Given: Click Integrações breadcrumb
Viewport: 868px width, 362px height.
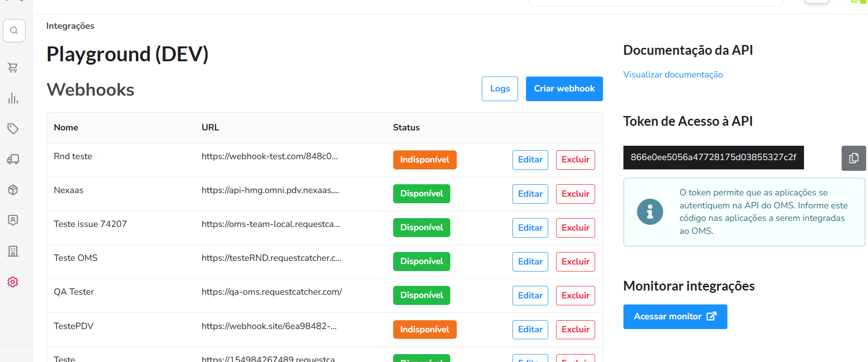Looking at the screenshot, I should [70, 26].
